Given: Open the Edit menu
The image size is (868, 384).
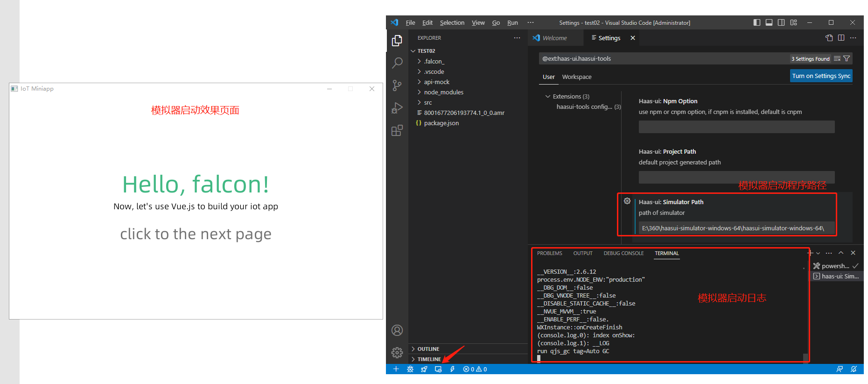Looking at the screenshot, I should tap(427, 22).
